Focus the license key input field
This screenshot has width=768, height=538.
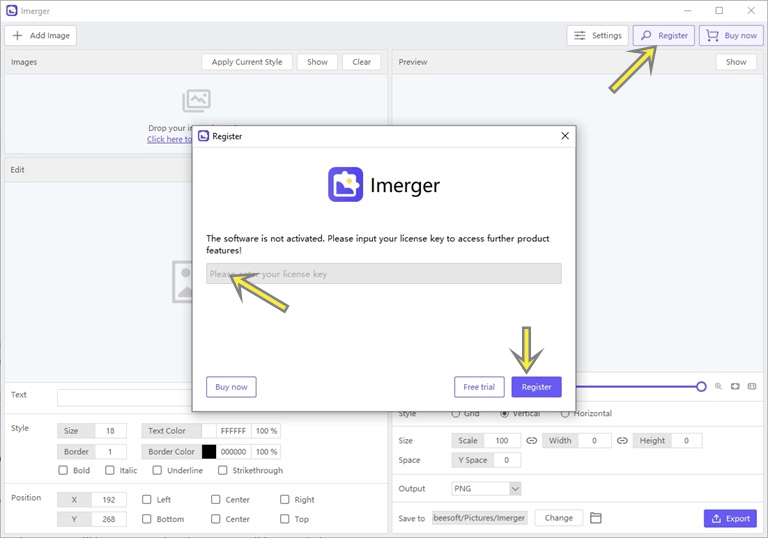tap(384, 273)
